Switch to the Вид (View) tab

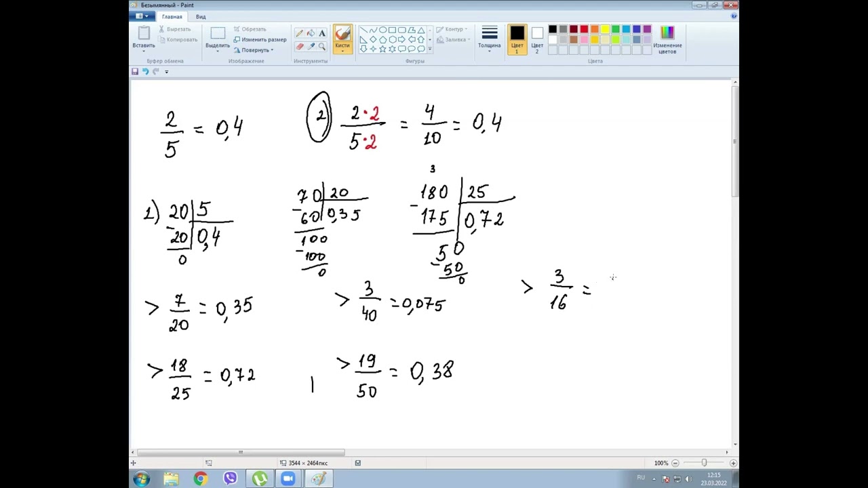tap(201, 16)
